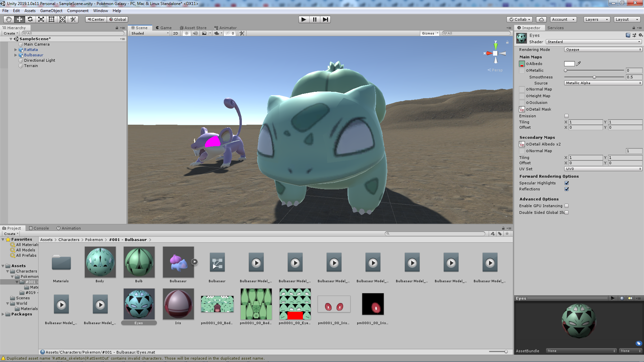Click the Step frame button
The height and width of the screenshot is (362, 644).
pyautogui.click(x=325, y=19)
